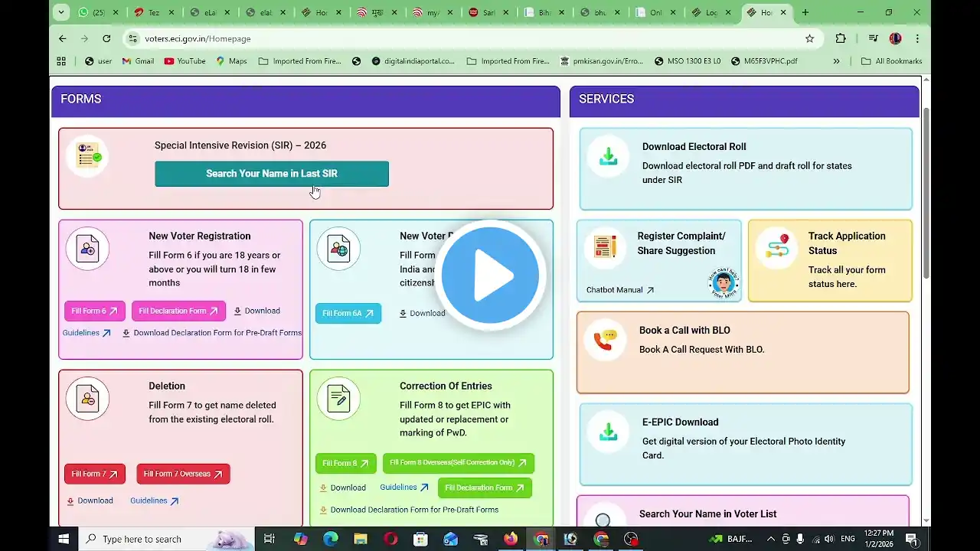Launch Opera browser from the taskbar
This screenshot has width=980, height=551.
(390, 539)
